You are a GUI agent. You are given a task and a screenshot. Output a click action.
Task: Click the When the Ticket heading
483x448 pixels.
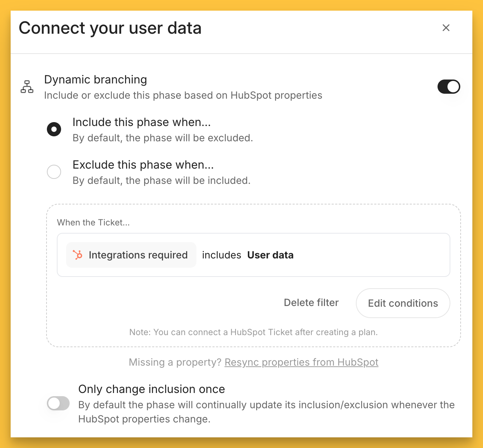[x=93, y=223]
